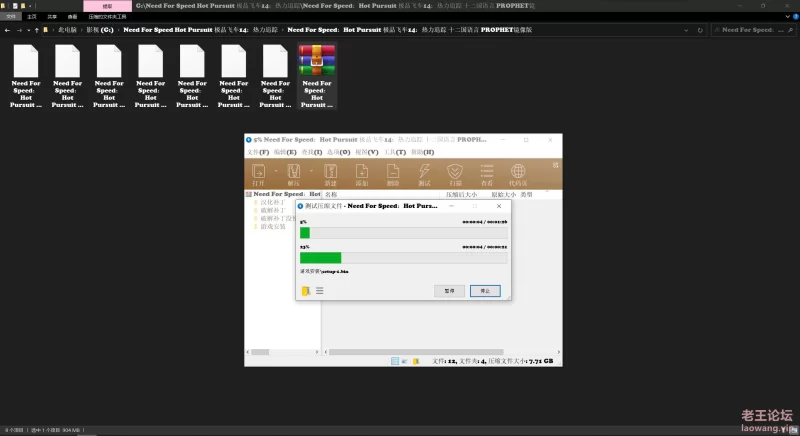This screenshot has height=436, width=800.
Task: Open the 编辑(E) menu in Bandizip
Action: pyautogui.click(x=285, y=152)
